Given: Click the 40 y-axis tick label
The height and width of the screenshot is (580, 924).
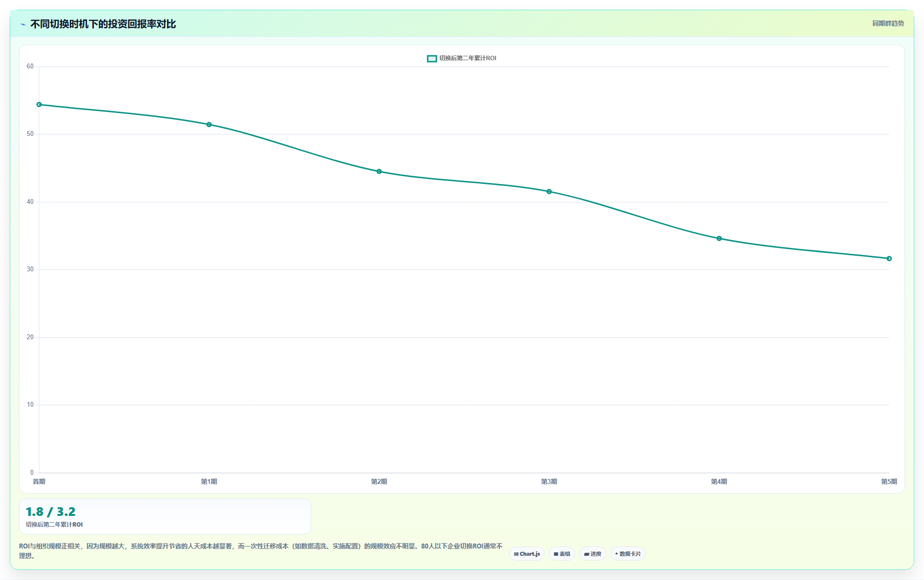Looking at the screenshot, I should coord(30,202).
